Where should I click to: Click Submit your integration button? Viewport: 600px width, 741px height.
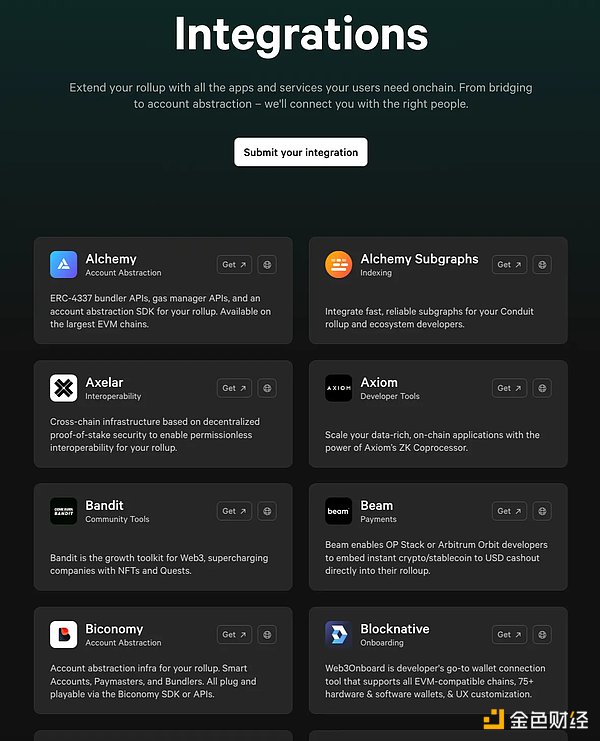tap(300, 152)
